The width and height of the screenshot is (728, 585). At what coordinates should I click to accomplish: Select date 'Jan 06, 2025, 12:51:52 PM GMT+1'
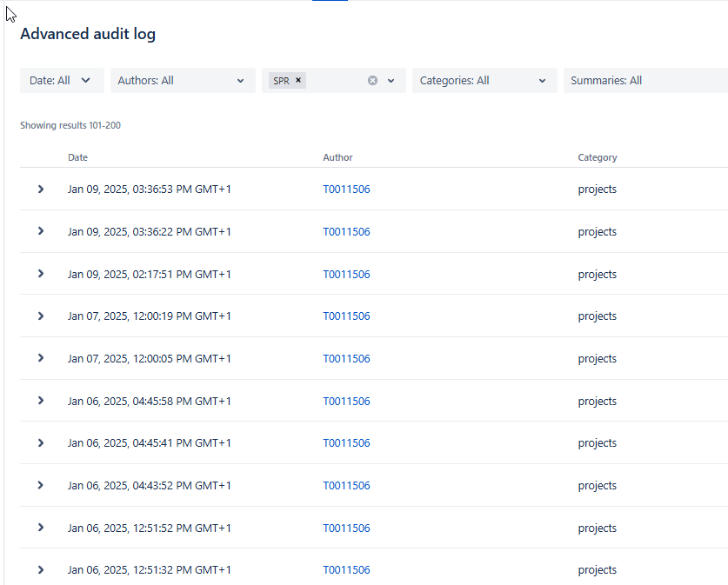pyautogui.click(x=149, y=528)
